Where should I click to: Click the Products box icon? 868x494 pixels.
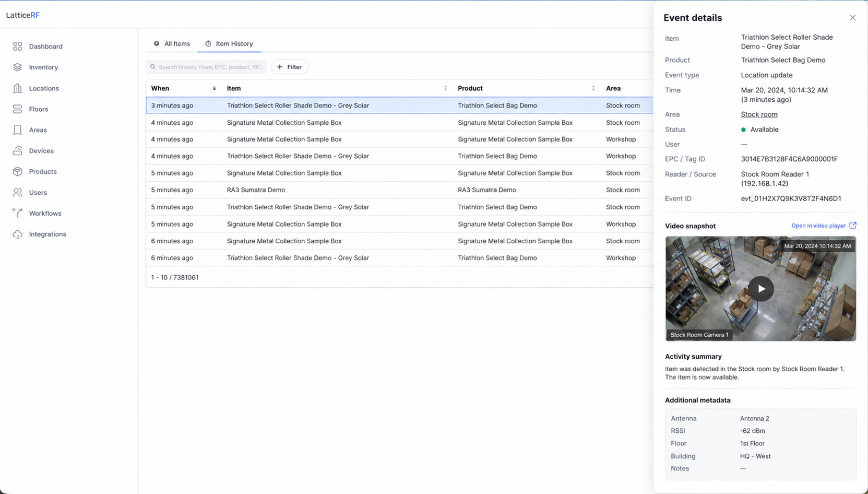point(17,172)
